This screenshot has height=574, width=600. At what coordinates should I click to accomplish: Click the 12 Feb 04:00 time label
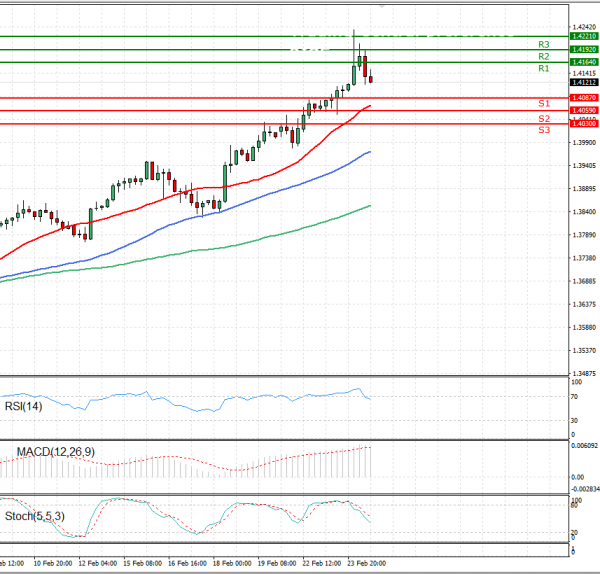[98, 563]
